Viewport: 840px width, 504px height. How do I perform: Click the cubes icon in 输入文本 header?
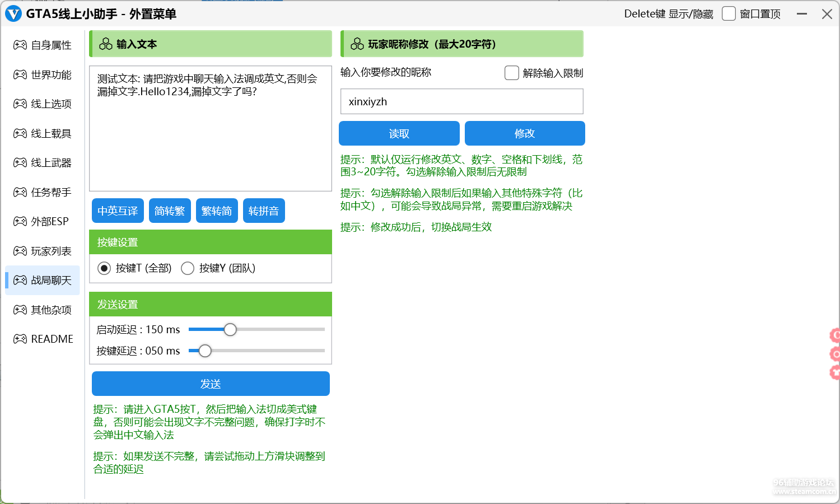106,44
